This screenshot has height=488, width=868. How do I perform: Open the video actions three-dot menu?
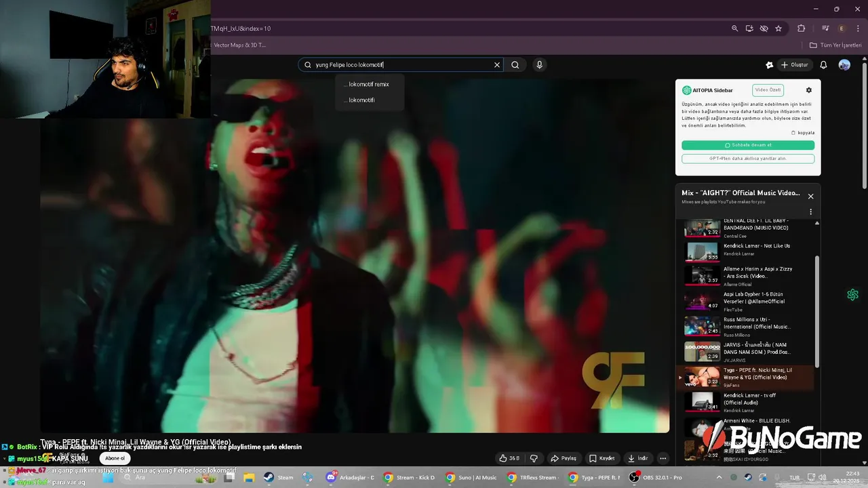tap(663, 458)
